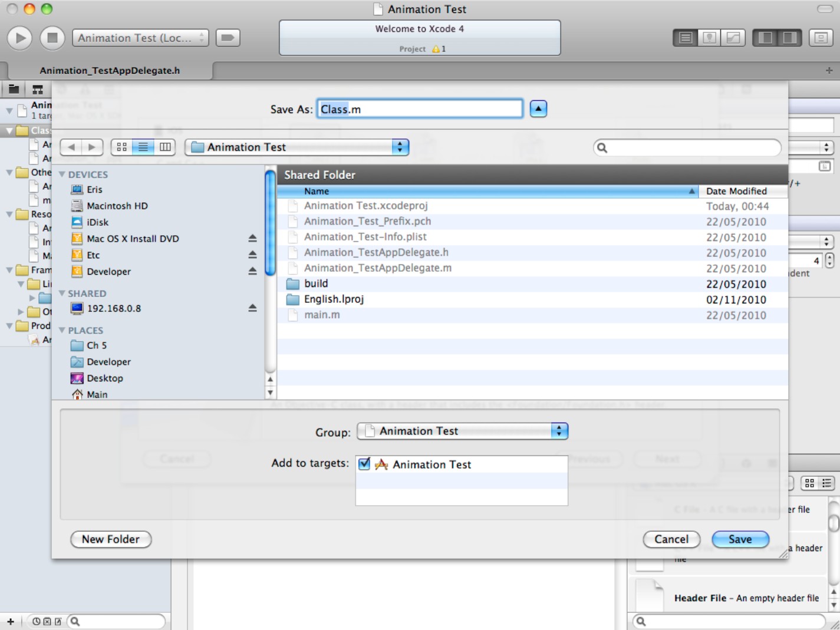Switch to Animation_TestAppDelegate.h tab

(x=110, y=70)
